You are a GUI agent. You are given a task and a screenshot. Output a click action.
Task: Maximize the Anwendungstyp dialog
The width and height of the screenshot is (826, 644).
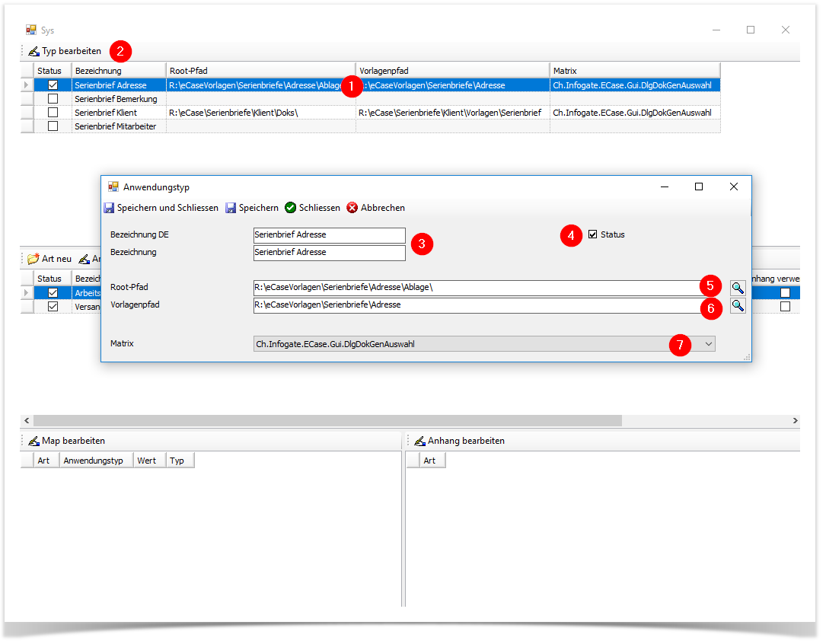tap(699, 187)
